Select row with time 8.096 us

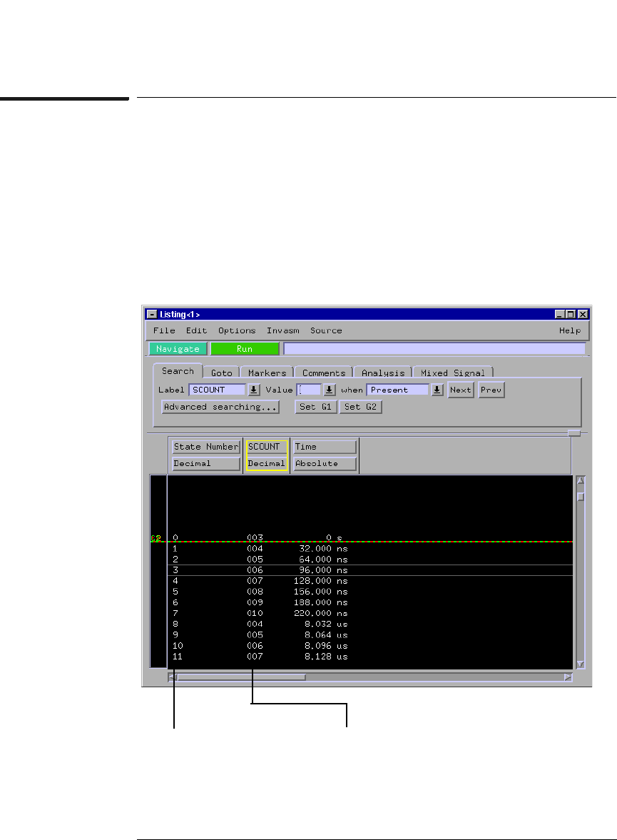370,646
